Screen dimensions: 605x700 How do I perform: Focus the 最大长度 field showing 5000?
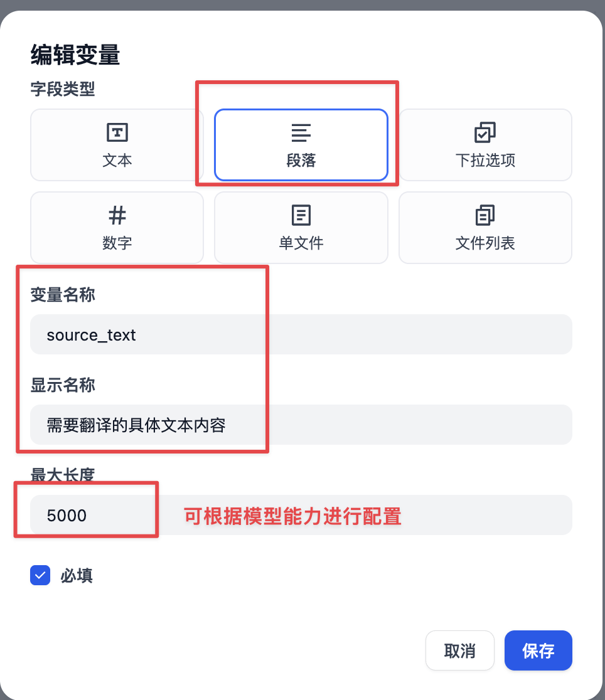click(301, 515)
